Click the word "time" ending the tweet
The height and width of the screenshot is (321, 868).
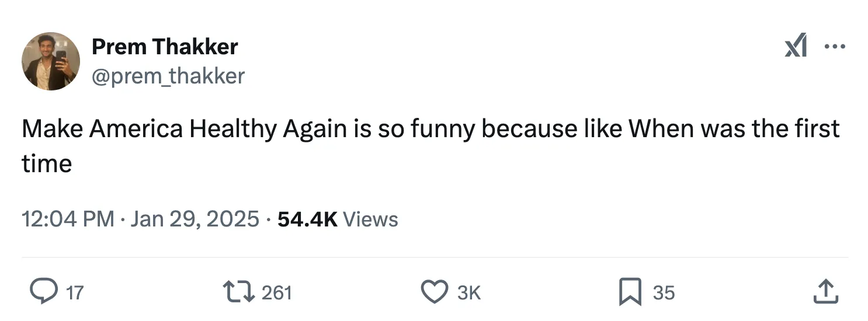47,163
